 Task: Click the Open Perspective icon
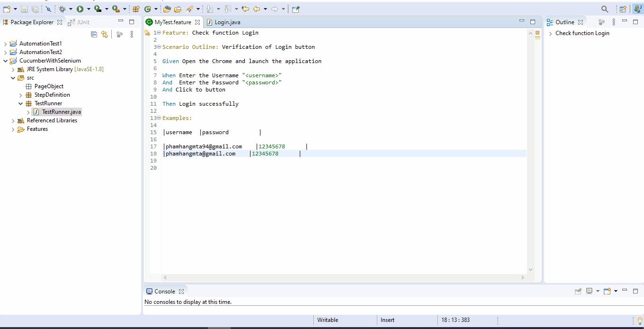623,9
